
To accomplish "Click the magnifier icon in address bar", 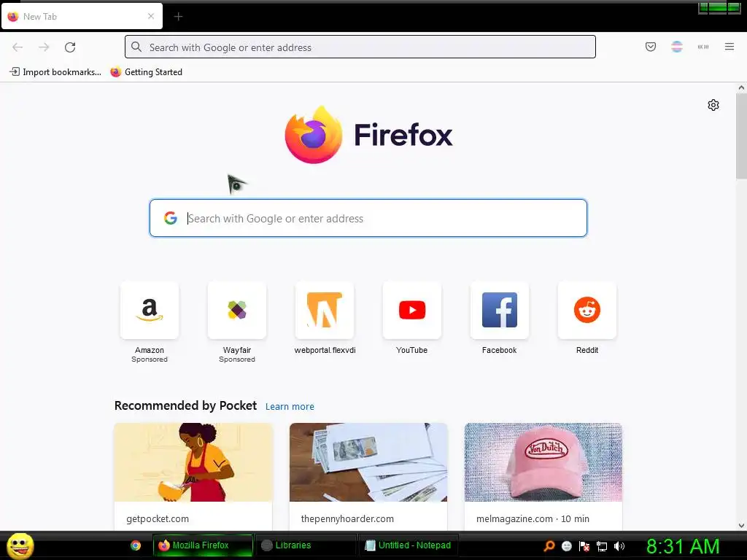I will click(x=136, y=47).
